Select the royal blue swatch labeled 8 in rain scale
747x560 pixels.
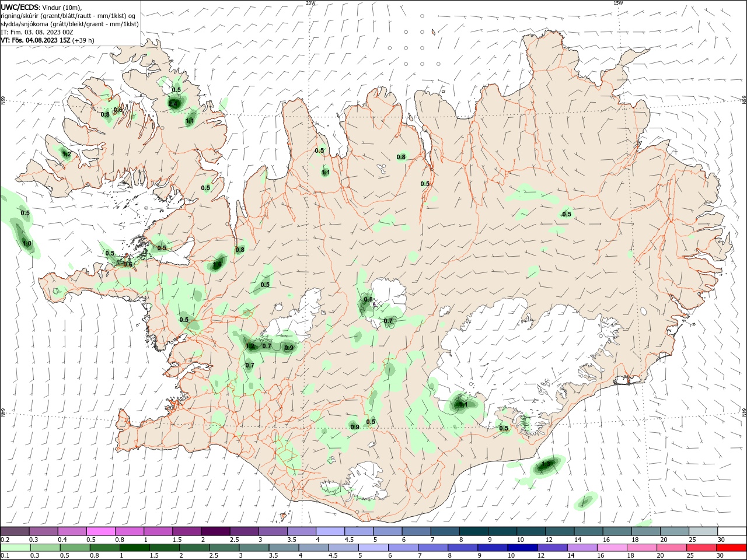tap(463, 548)
